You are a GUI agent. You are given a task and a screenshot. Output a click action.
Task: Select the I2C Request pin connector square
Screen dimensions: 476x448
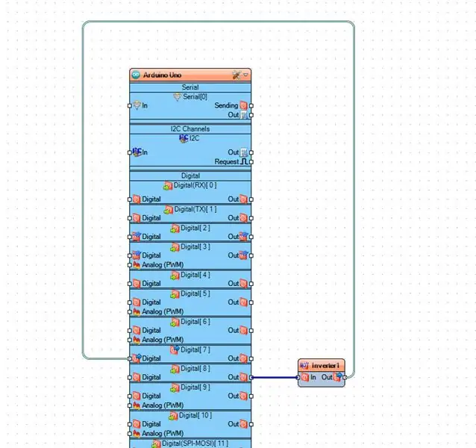click(x=251, y=162)
